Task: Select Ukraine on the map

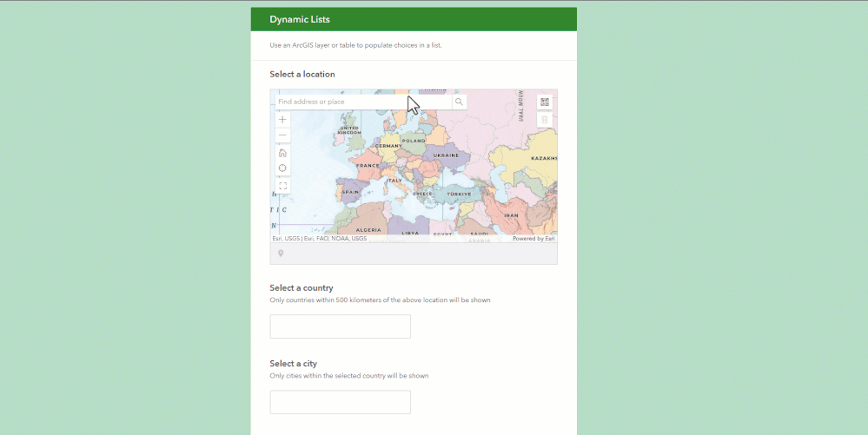Action: (447, 155)
